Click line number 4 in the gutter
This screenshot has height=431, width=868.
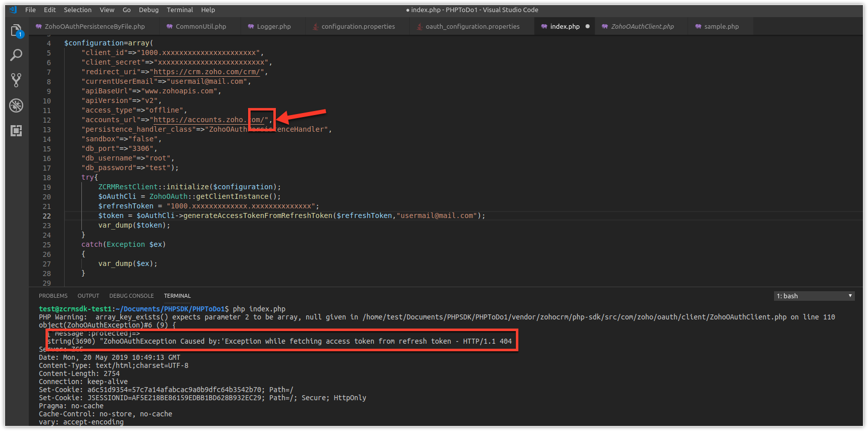[x=49, y=43]
